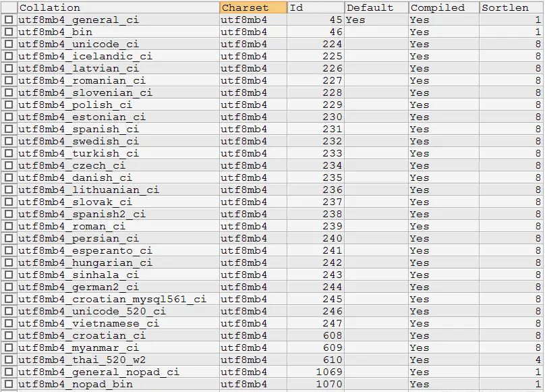This screenshot has width=545, height=392.
Task: Select checkbox beside utf8mb4_unicode_ci
Action: click(9, 44)
